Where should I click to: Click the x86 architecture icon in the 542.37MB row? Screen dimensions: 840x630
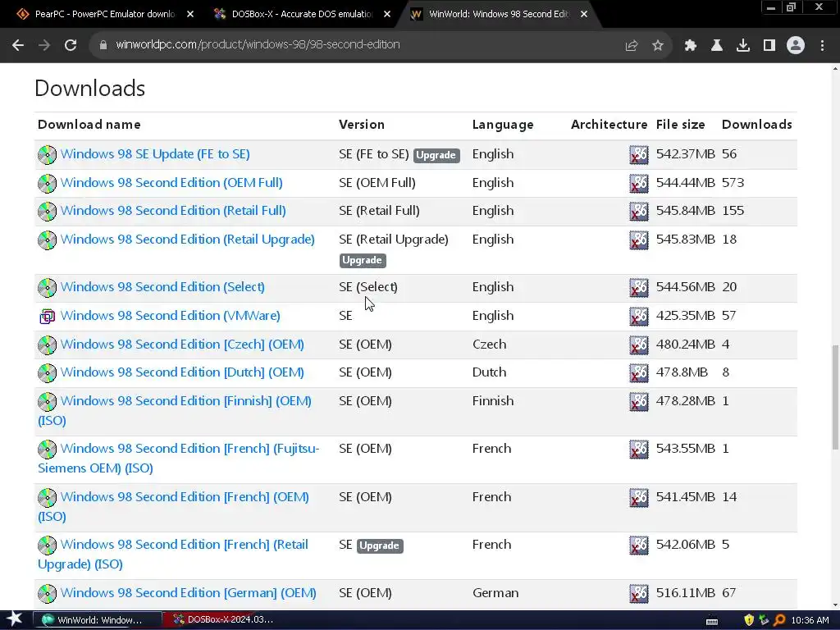(x=638, y=155)
